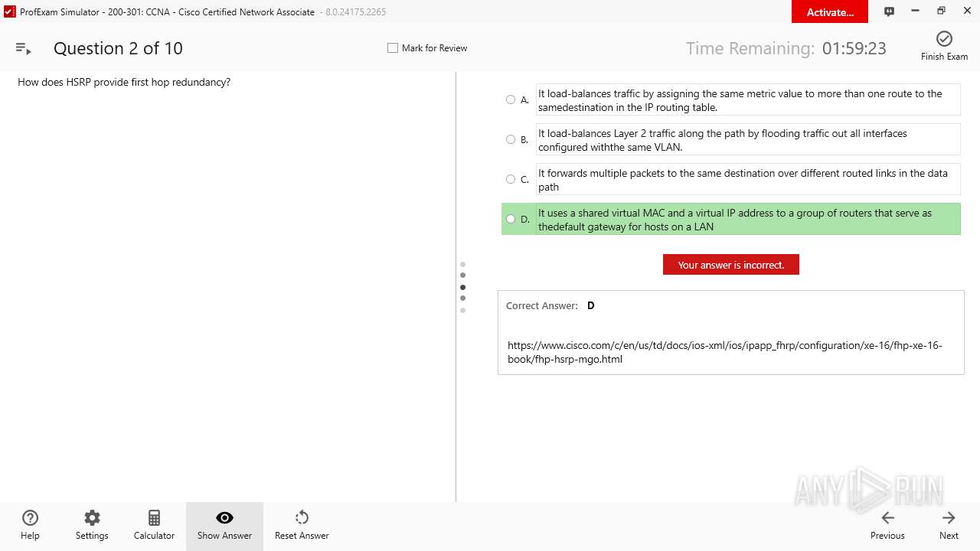Click the 'Your answer is incorrect' banner
The width and height of the screenshot is (980, 551).
(731, 265)
